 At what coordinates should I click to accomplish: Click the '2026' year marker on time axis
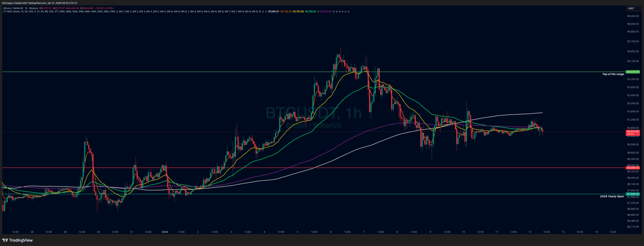click(x=165, y=232)
